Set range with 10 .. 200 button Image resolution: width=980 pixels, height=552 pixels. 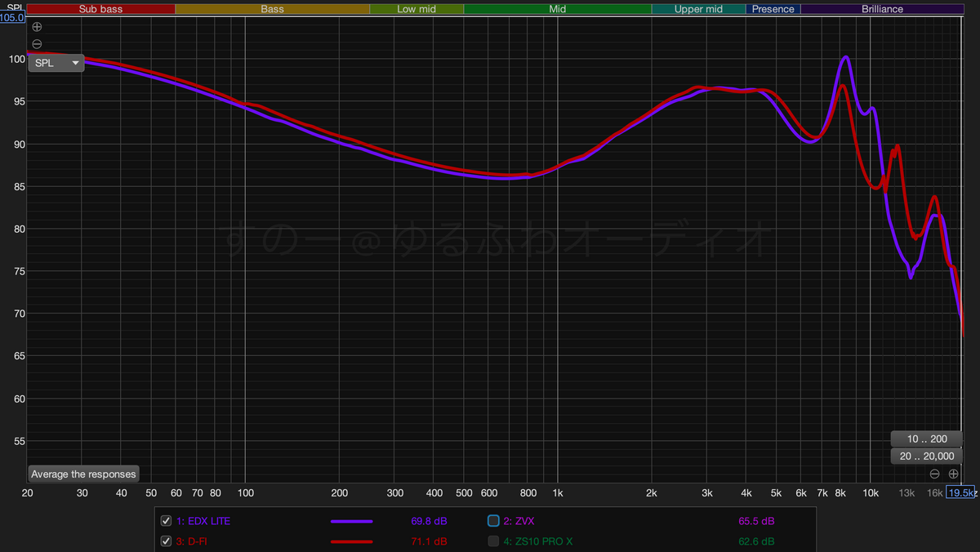coord(927,438)
